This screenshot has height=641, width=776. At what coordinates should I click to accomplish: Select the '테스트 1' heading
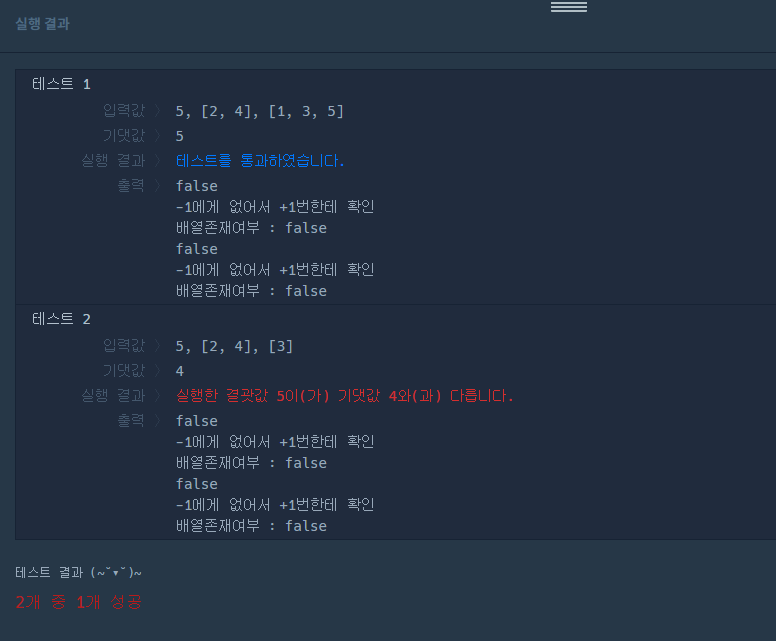[61, 84]
